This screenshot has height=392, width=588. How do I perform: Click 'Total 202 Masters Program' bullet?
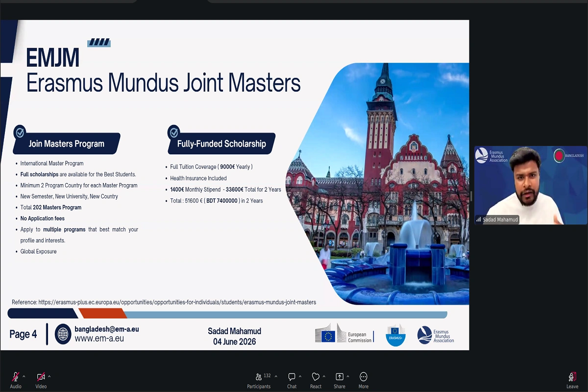pyautogui.click(x=51, y=207)
